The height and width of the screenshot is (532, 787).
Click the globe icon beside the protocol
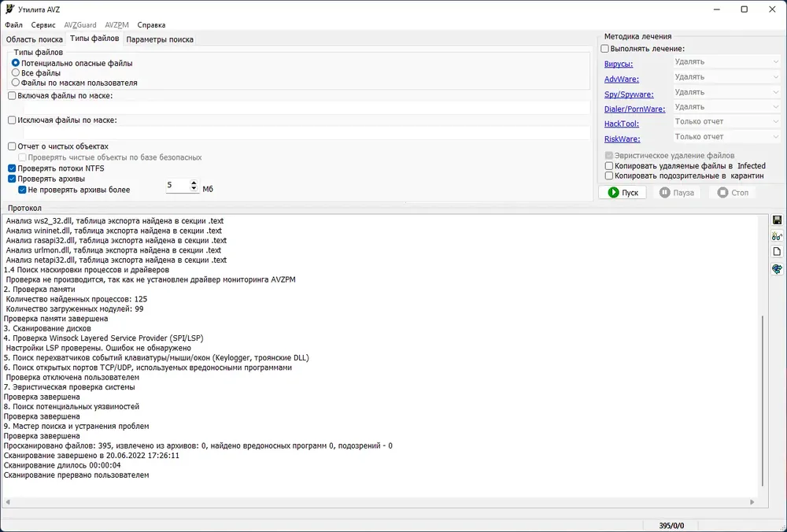(777, 269)
